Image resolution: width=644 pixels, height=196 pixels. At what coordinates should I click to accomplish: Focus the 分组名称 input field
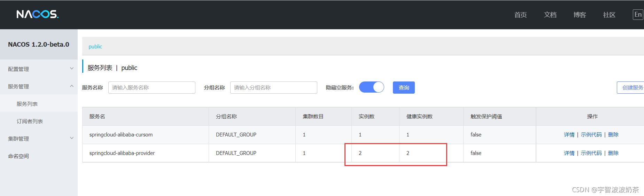click(x=274, y=87)
